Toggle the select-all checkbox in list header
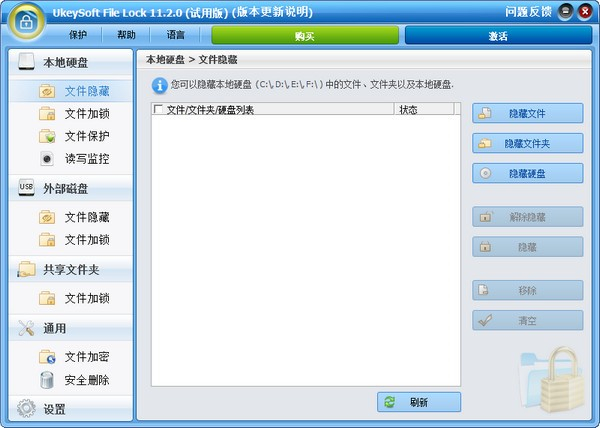The image size is (600, 428). coord(158,109)
